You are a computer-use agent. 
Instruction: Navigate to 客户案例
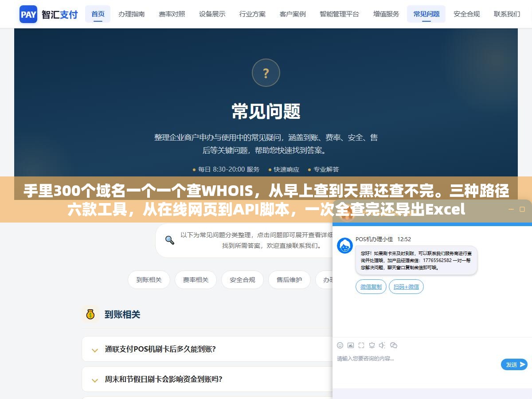(293, 14)
